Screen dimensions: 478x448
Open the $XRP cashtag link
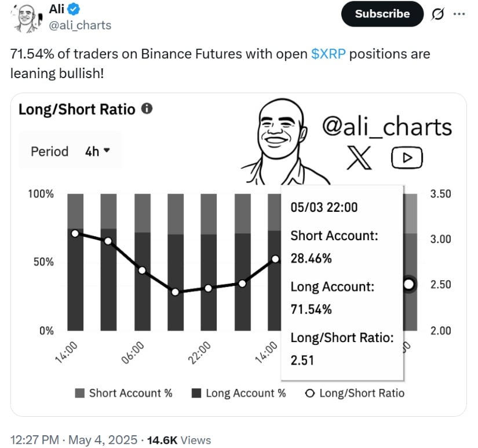(x=329, y=54)
